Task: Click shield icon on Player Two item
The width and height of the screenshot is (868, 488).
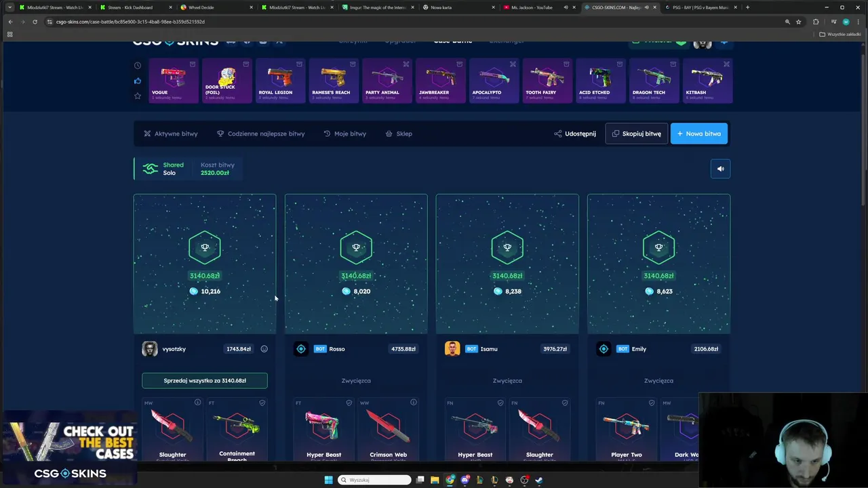Action: coord(652,403)
